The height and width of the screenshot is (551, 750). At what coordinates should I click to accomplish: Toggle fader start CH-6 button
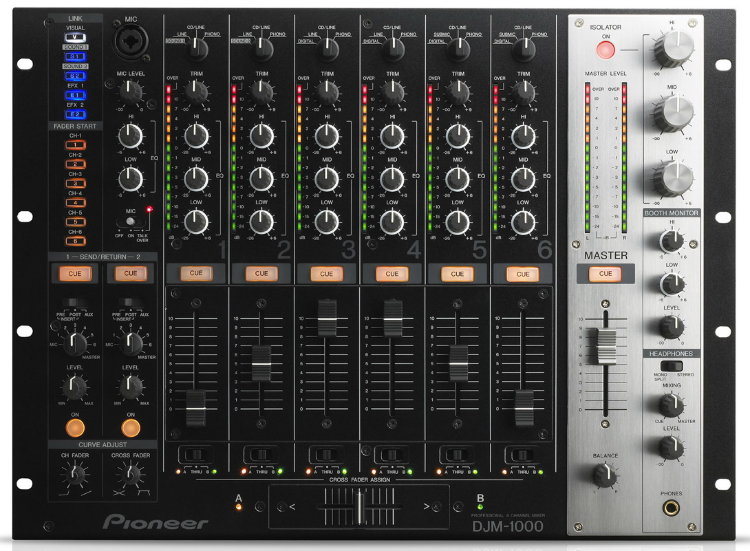point(76,241)
